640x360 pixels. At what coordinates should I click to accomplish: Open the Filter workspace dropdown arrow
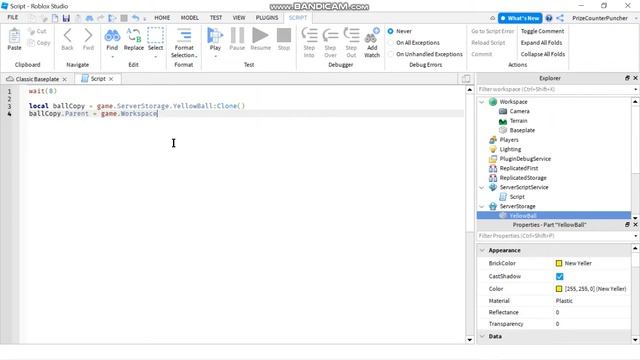pyautogui.click(x=636, y=89)
